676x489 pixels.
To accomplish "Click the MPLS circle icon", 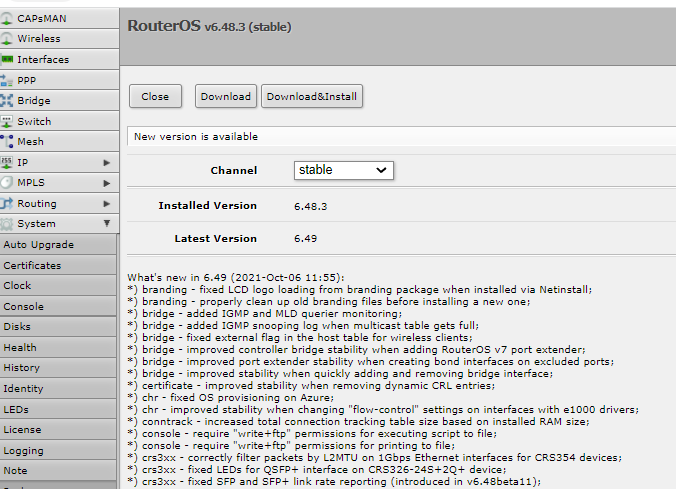I will point(6,183).
